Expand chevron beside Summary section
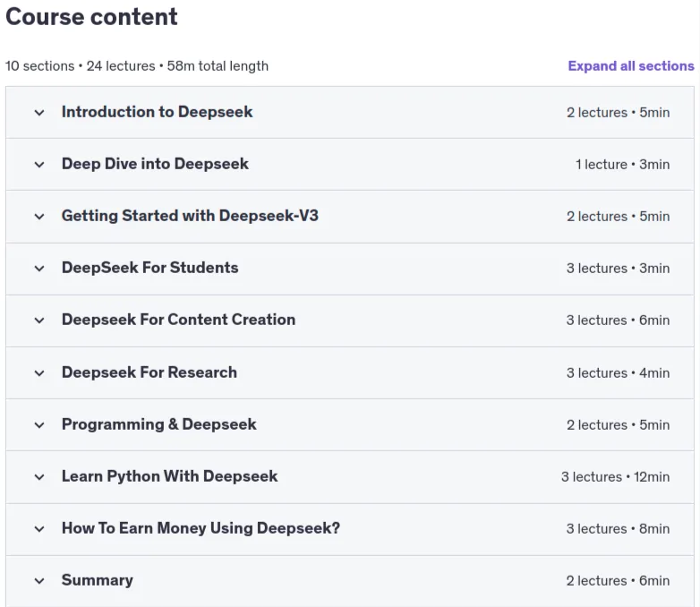The width and height of the screenshot is (700, 607). (39, 581)
